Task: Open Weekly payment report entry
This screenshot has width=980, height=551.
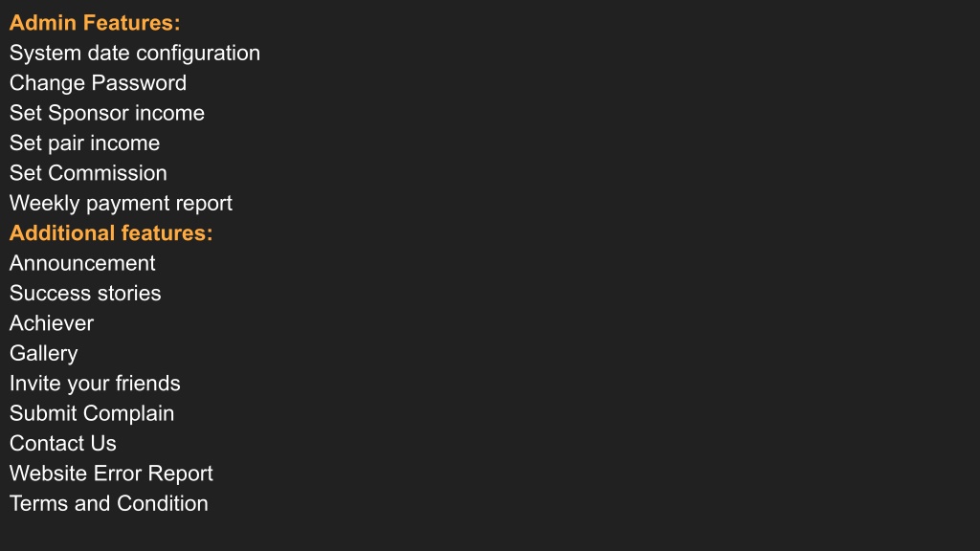Action: click(121, 204)
